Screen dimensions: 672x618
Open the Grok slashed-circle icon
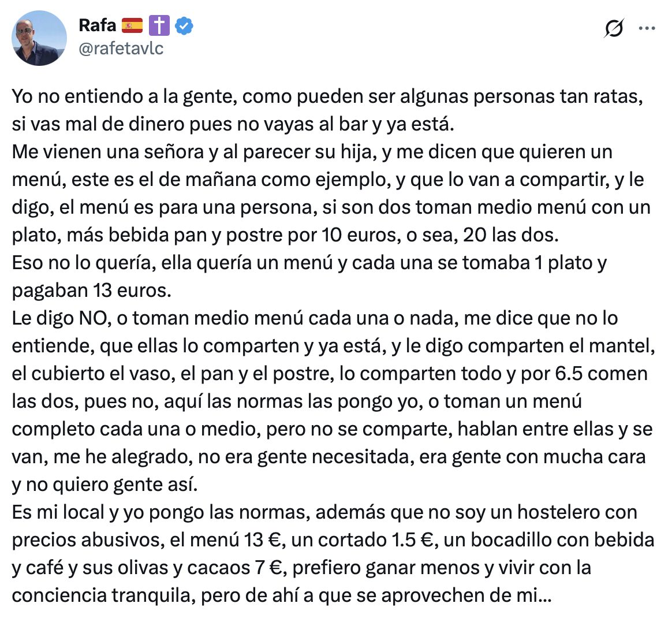coord(614,28)
